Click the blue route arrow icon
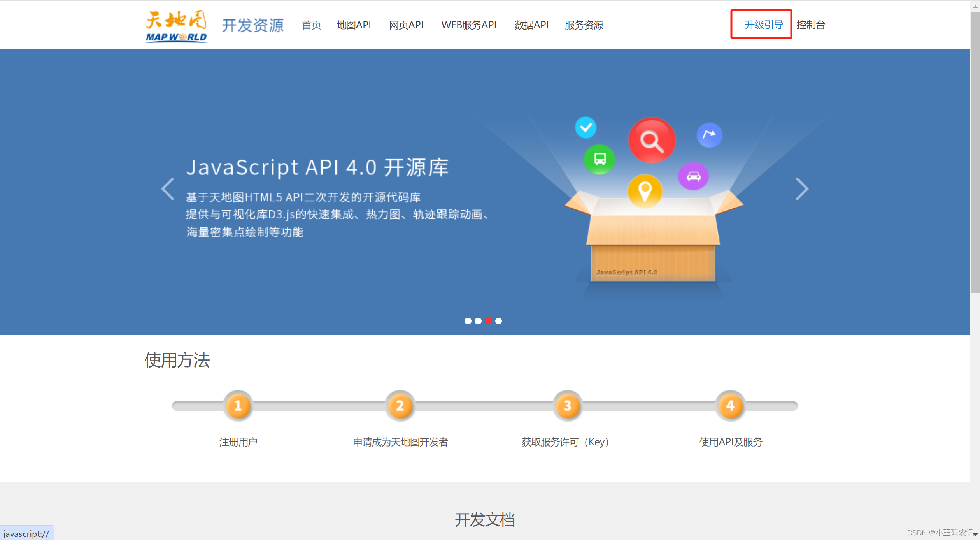This screenshot has width=980, height=540. tap(709, 135)
